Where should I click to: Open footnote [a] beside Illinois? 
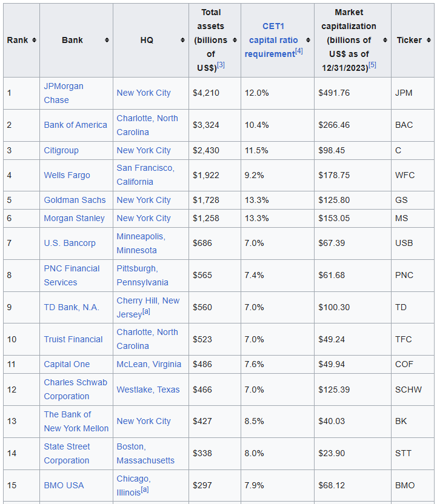coord(145,489)
